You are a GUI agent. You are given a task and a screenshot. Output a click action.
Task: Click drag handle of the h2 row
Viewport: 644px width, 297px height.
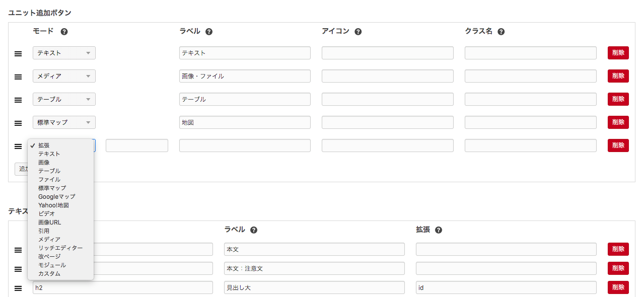coord(18,288)
